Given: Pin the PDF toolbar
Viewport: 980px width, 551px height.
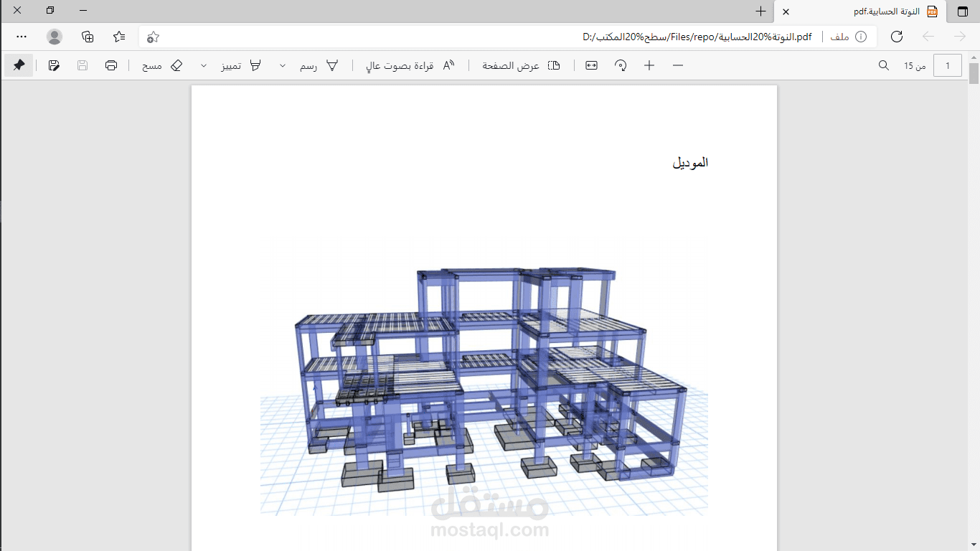Looking at the screenshot, I should [x=19, y=65].
